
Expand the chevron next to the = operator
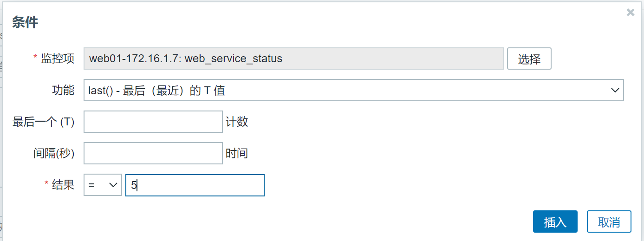[113, 185]
